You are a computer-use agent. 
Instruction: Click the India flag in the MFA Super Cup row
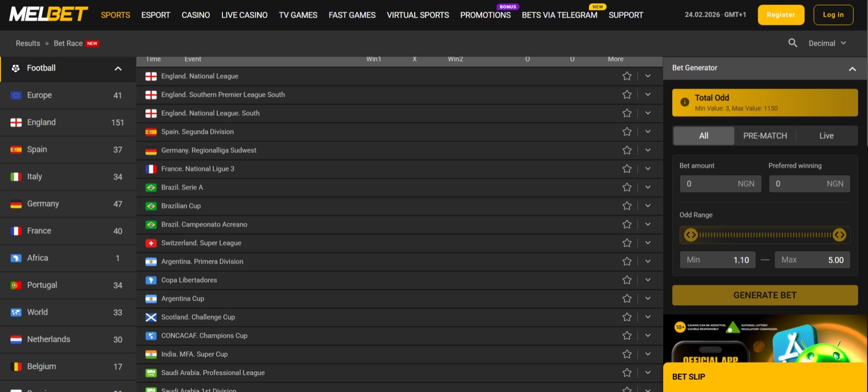151,354
